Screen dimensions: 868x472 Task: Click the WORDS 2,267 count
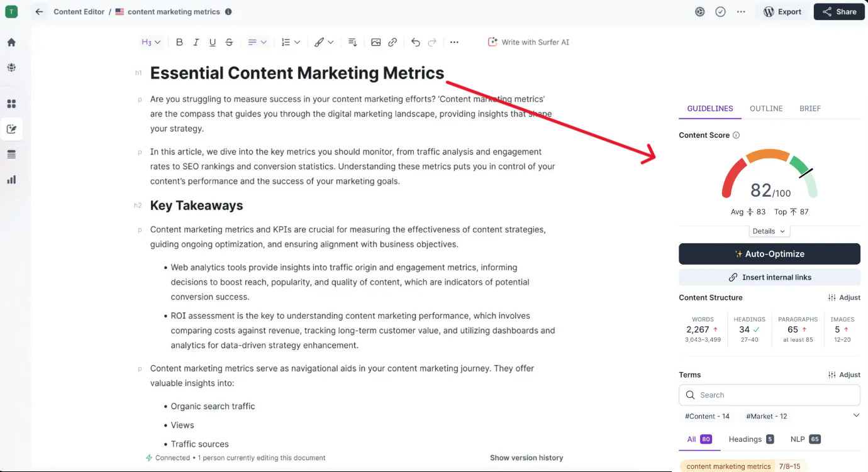703,329
